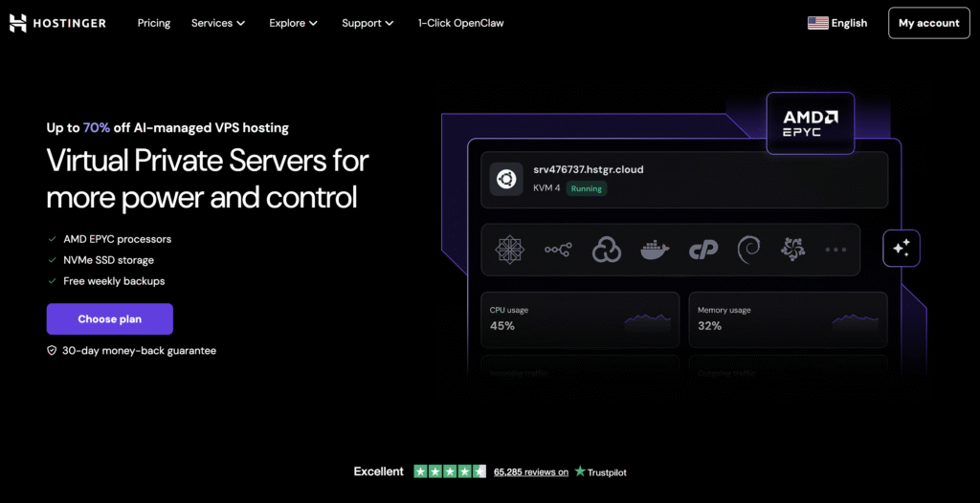Expand the Explore menu
Viewport: 980px width, 503px height.
(293, 23)
